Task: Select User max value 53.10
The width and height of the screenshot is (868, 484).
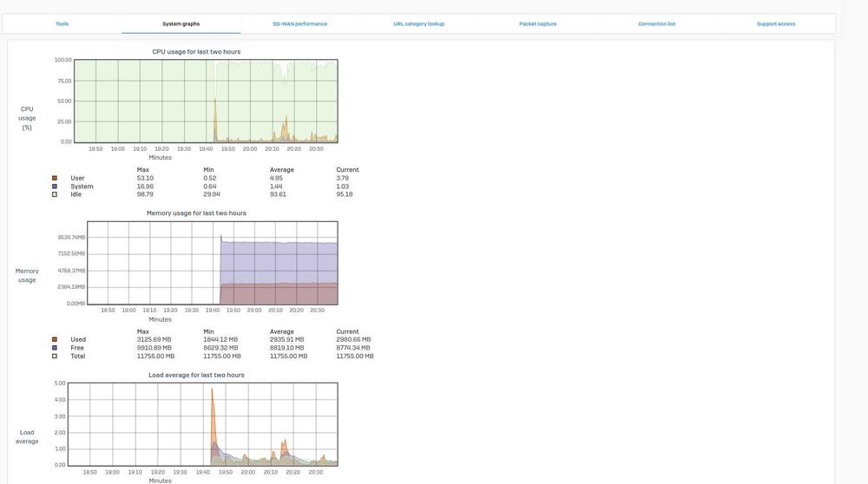Action: pos(145,178)
